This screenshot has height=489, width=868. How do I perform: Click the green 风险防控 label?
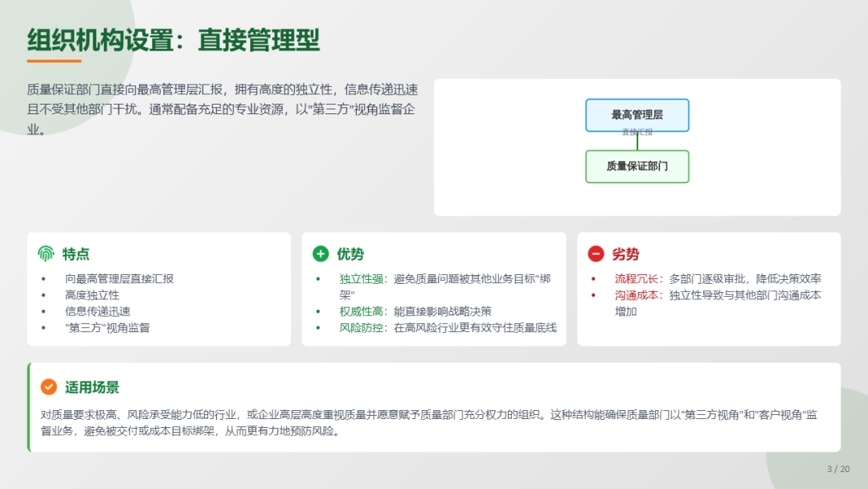point(360,327)
